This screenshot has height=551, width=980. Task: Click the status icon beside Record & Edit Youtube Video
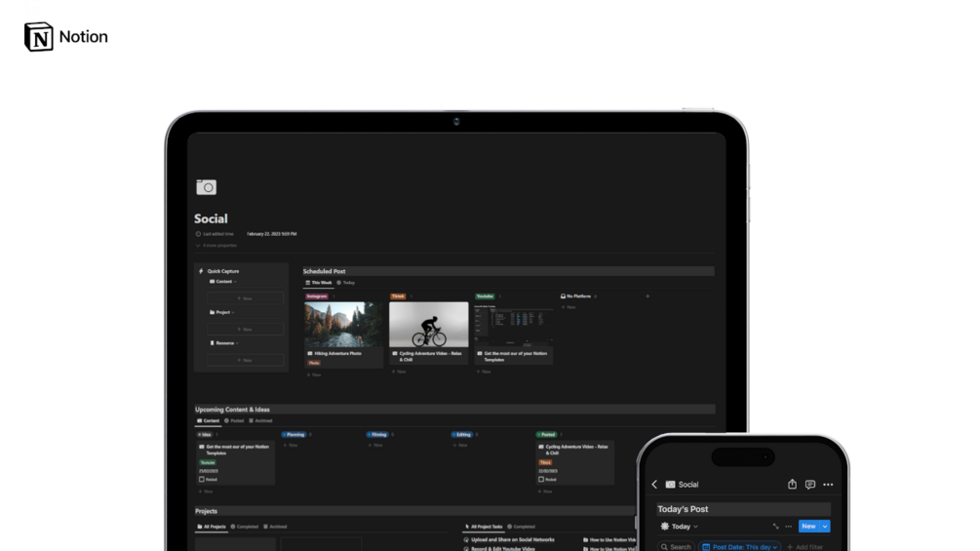pos(466,548)
